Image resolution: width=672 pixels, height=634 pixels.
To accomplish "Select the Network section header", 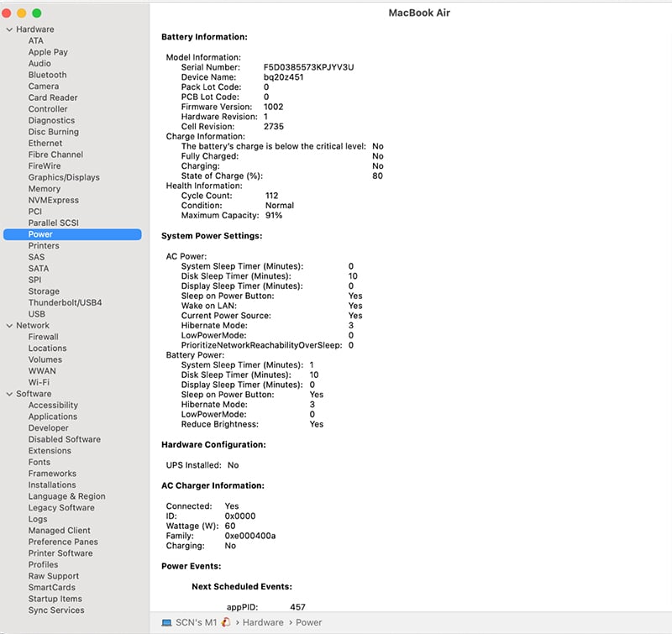I will pos(33,326).
